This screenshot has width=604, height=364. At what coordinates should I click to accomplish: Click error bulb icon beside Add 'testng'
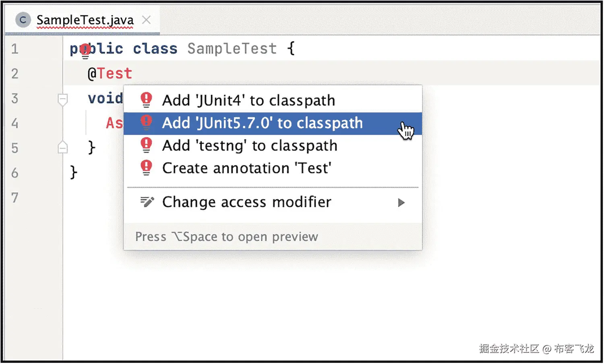coord(146,145)
